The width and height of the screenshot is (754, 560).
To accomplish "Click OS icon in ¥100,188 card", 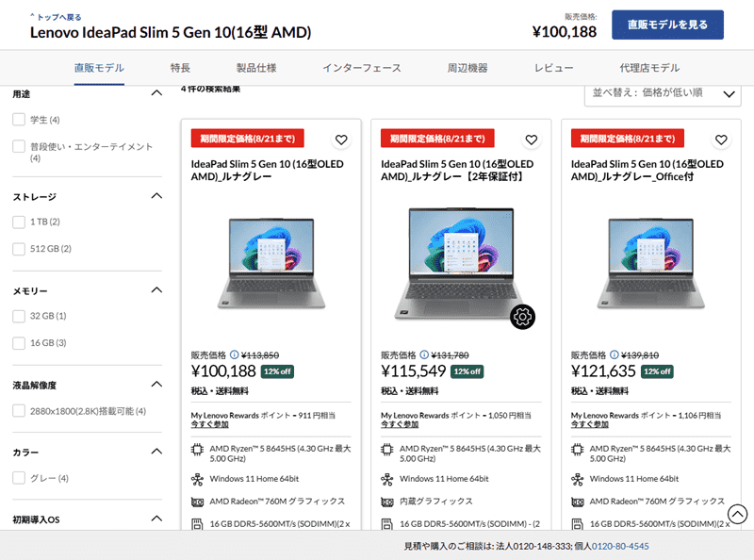I will (197, 479).
